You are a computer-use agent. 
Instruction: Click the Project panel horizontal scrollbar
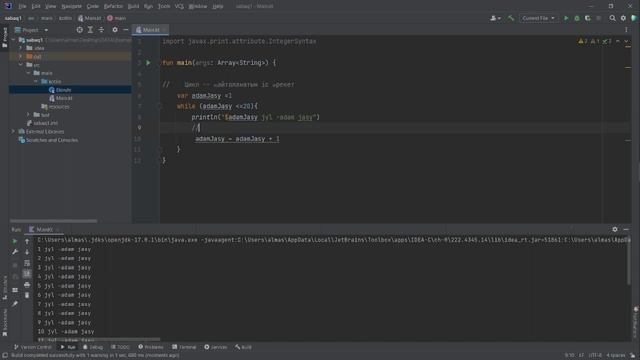pos(53,221)
